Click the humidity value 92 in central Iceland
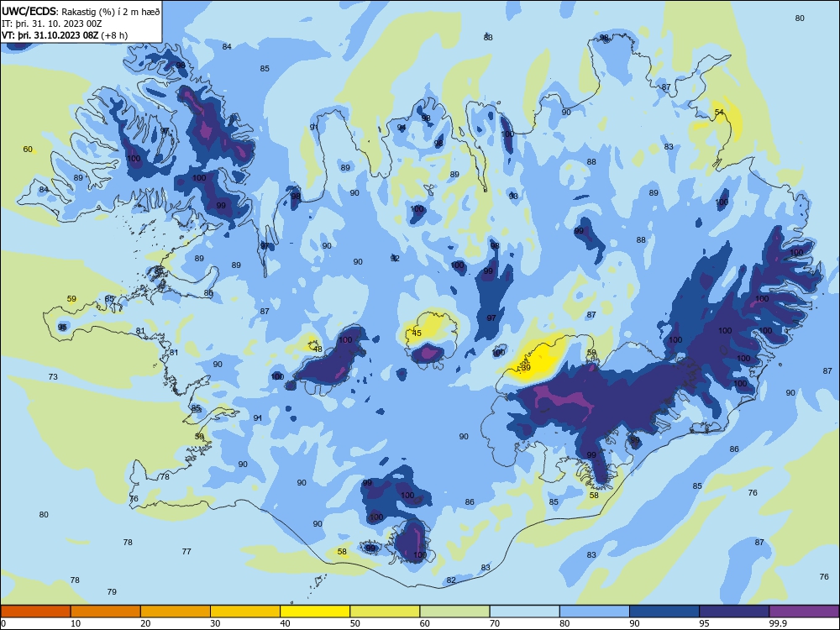The width and height of the screenshot is (840, 630). pyautogui.click(x=395, y=258)
